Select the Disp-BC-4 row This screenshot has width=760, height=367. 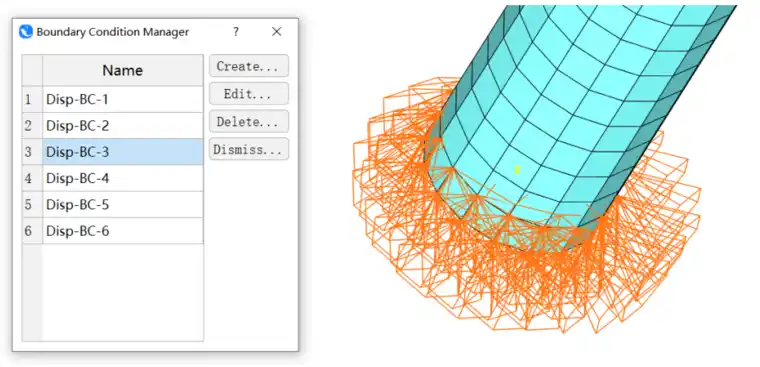pos(123,178)
